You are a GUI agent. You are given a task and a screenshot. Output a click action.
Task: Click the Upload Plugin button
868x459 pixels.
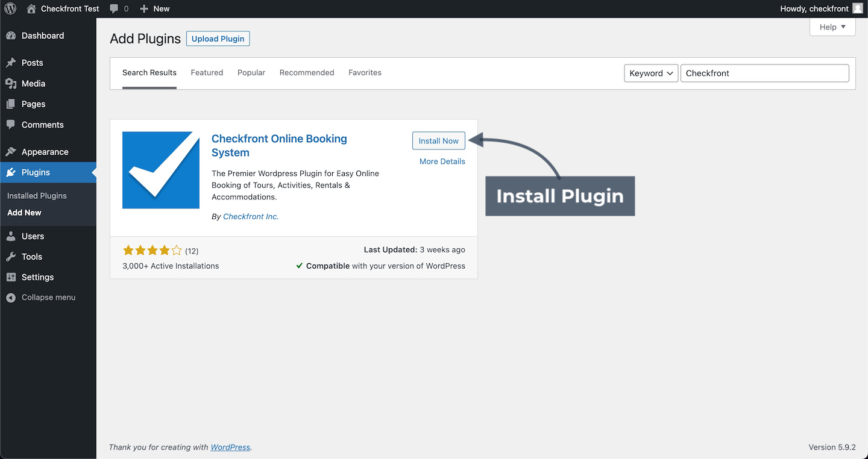218,39
